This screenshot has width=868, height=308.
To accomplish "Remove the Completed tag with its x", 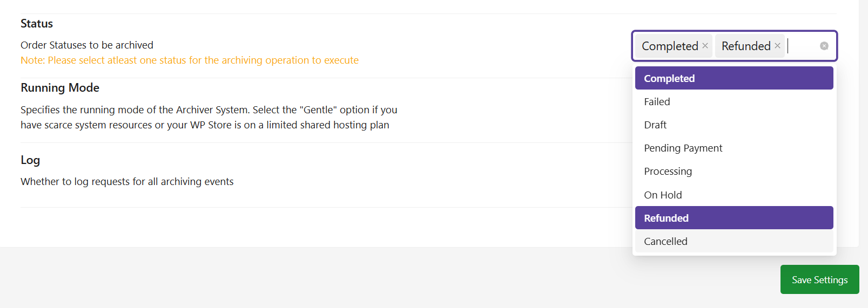I will (705, 46).
